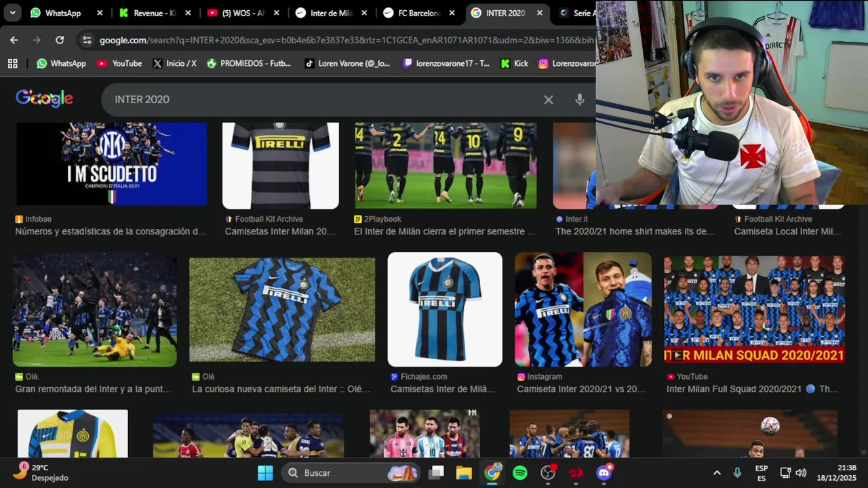Click the taskbar Buscar search field

pyautogui.click(x=351, y=472)
